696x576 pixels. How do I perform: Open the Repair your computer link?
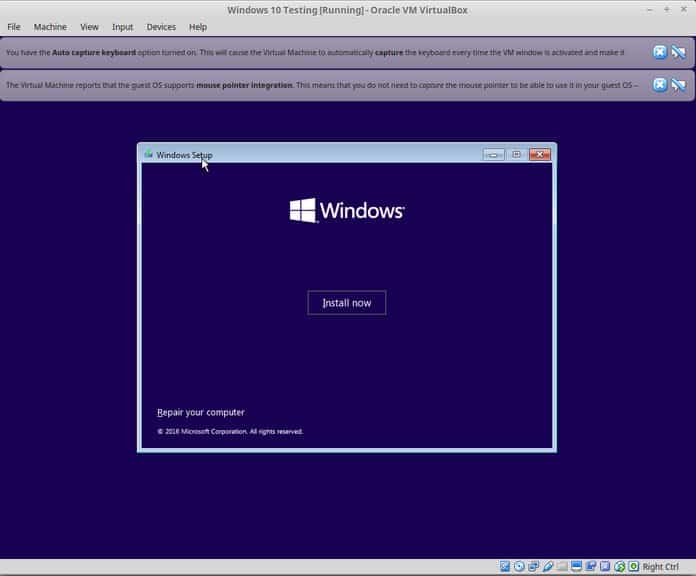click(201, 412)
